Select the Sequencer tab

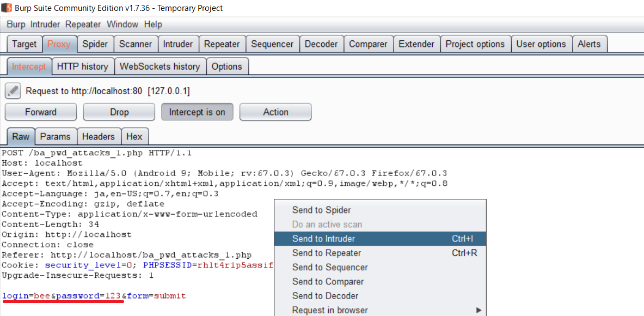tap(272, 44)
